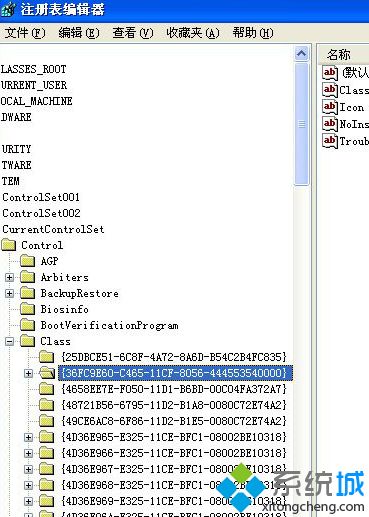The width and height of the screenshot is (369, 517).
Task: Click folder icon of {4D36E965-E325-11CE-BFC1-08002BE10318}
Action: (x=46, y=437)
